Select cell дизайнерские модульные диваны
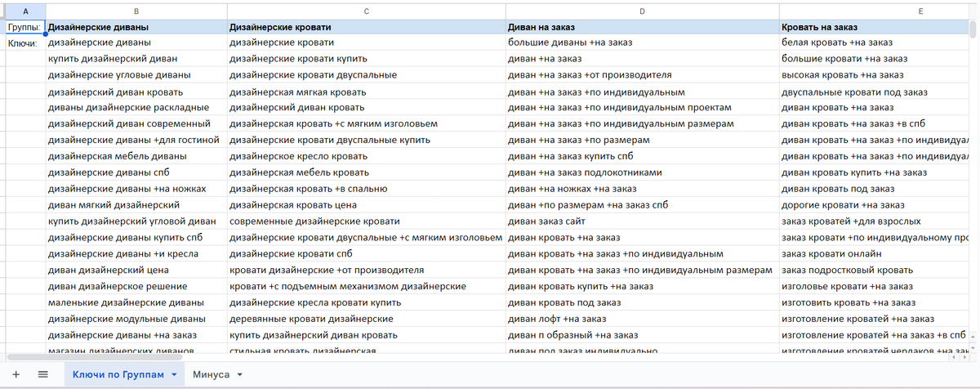This screenshot has width=980, height=389. click(136, 319)
